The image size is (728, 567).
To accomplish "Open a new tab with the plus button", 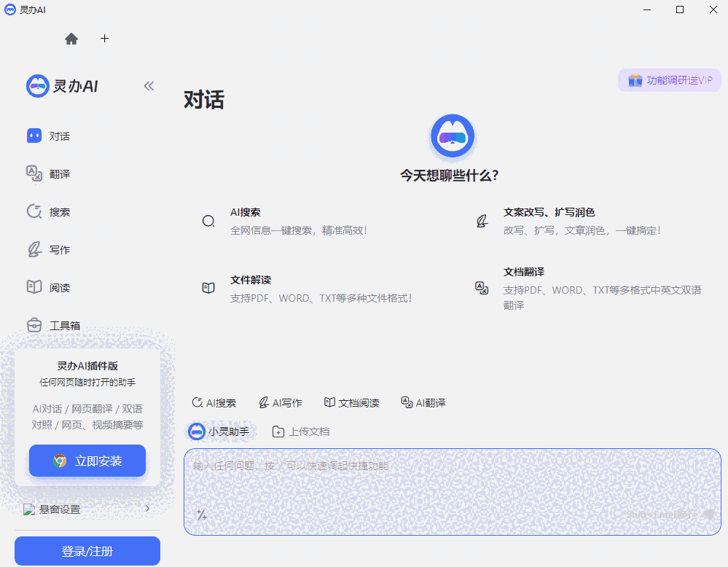I will click(x=104, y=39).
